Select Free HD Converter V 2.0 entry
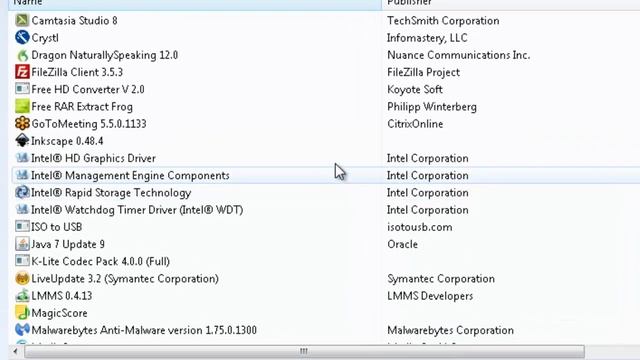 coord(88,89)
